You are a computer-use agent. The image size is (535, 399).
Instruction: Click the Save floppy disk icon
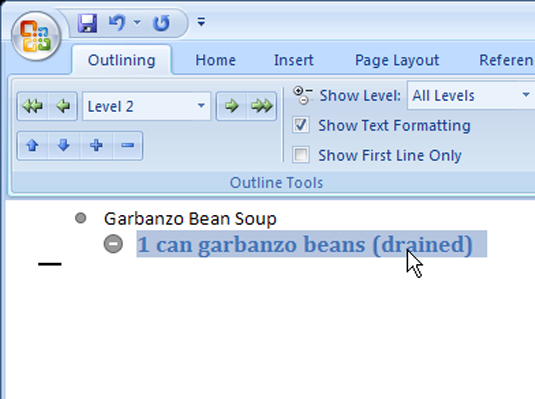click(x=87, y=23)
